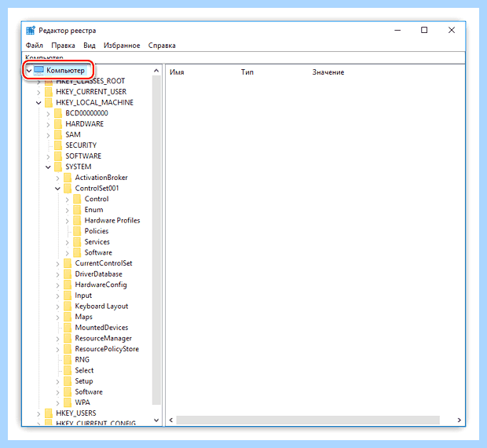Click the HKEY_LOCAL_MACHINE folder icon

[x=49, y=102]
